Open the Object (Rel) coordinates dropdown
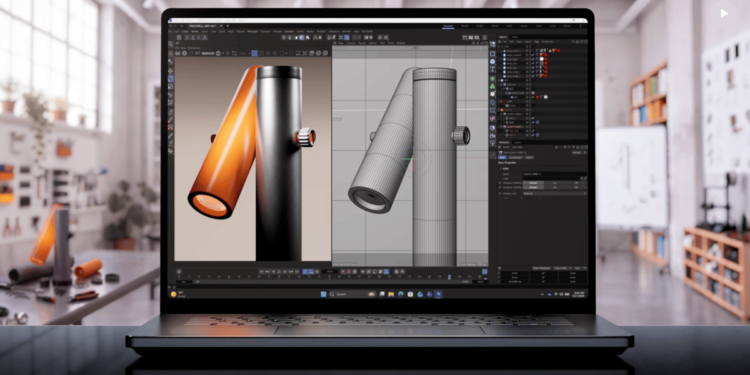Viewport: 750px width, 375px height. [x=562, y=268]
